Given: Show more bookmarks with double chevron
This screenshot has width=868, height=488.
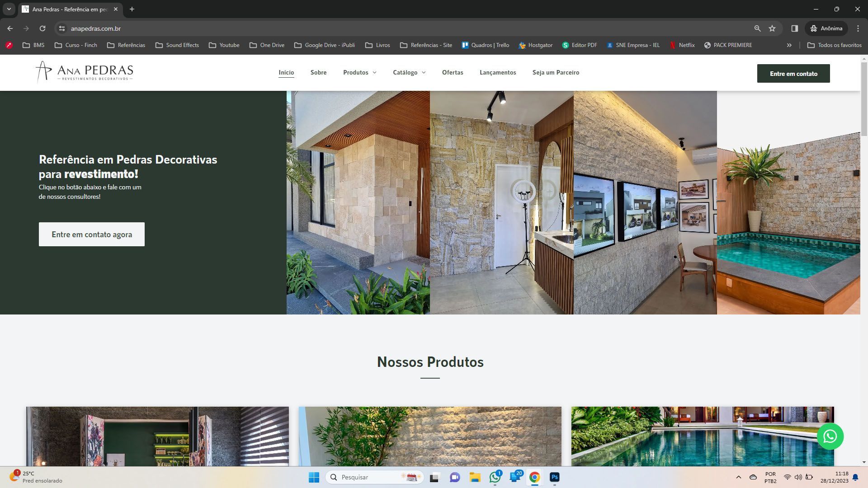Looking at the screenshot, I should pyautogui.click(x=789, y=45).
